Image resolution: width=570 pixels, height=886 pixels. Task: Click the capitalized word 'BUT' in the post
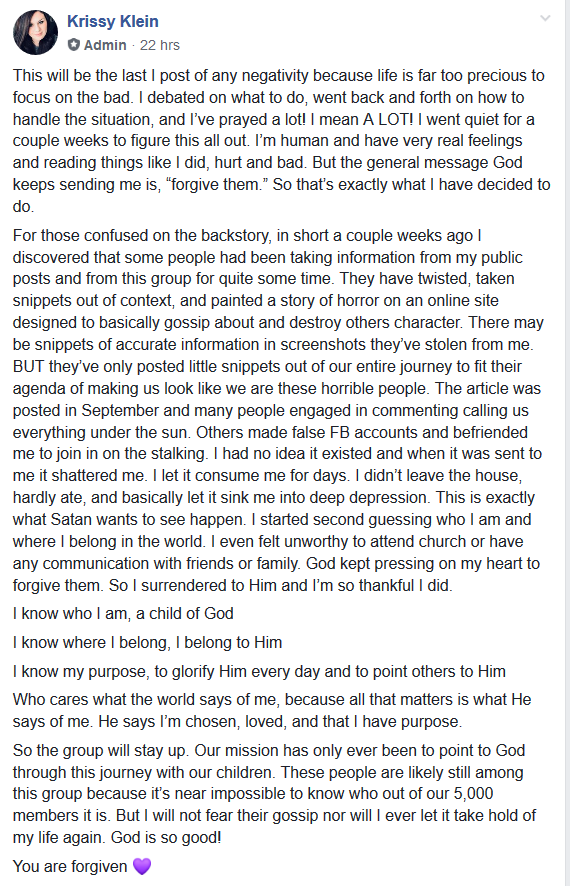(28, 367)
